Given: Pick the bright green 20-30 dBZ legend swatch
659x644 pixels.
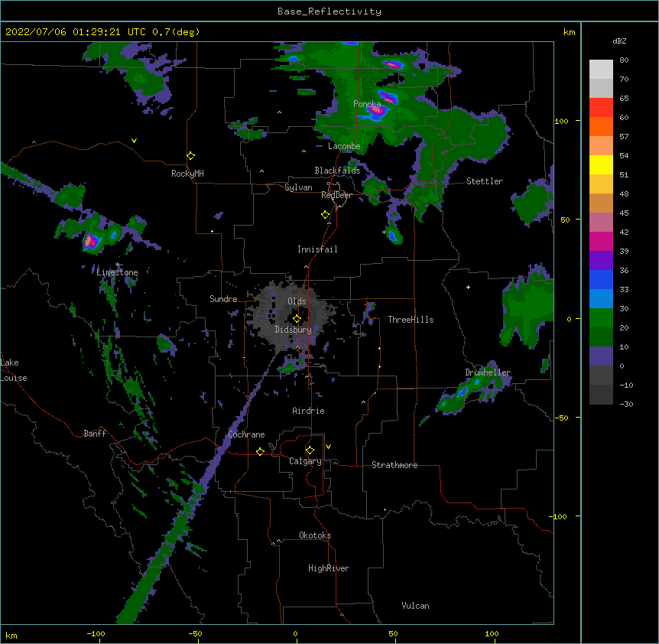Looking at the screenshot, I should tap(601, 318).
